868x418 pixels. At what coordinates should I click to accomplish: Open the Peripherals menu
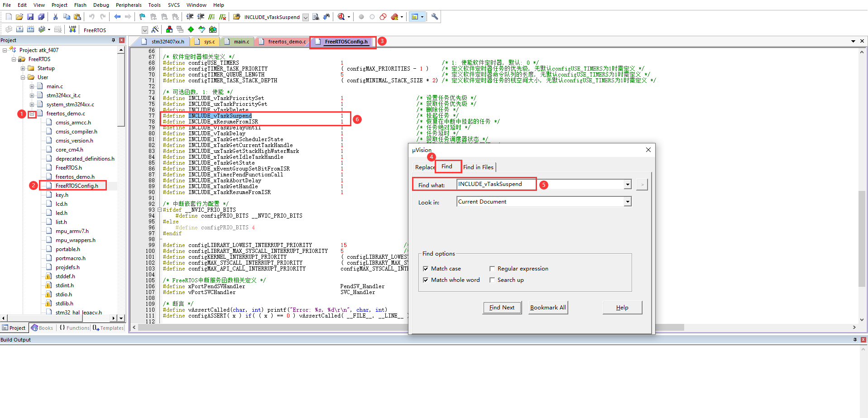pos(129,5)
